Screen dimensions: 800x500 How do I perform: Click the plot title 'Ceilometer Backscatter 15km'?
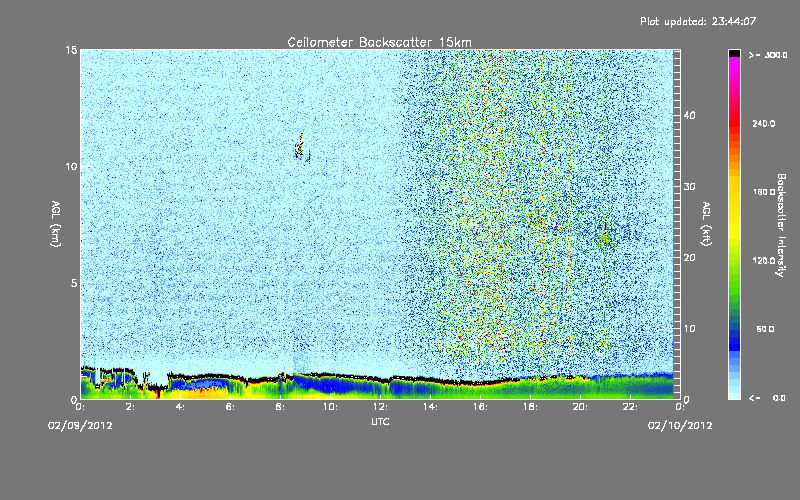[x=379, y=42]
